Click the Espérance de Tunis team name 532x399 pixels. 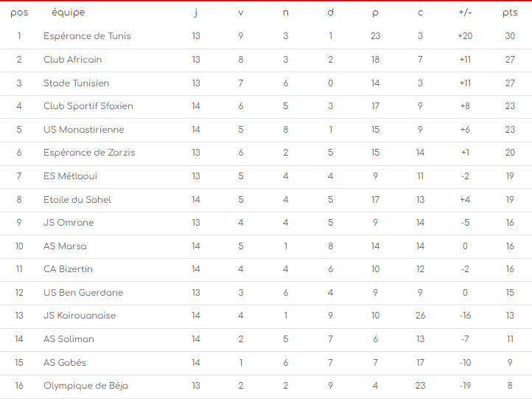click(87, 36)
